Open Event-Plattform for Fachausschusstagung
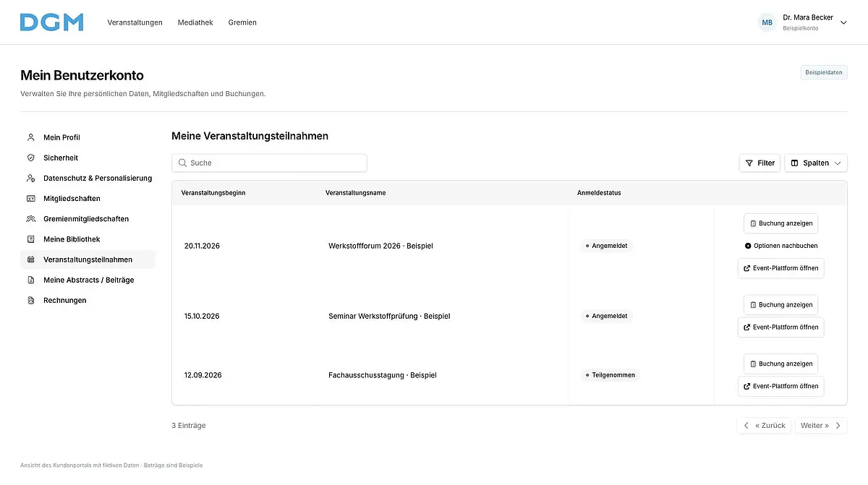The image size is (868, 485). [x=780, y=386]
